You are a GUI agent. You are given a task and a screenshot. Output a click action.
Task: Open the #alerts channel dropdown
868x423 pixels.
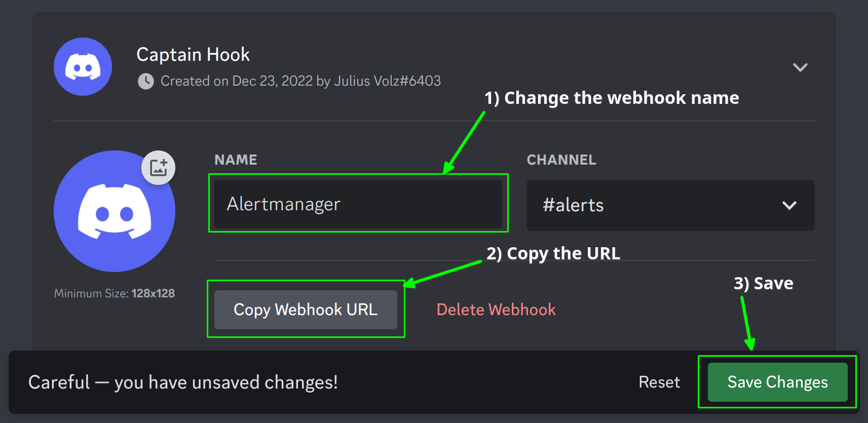(670, 205)
